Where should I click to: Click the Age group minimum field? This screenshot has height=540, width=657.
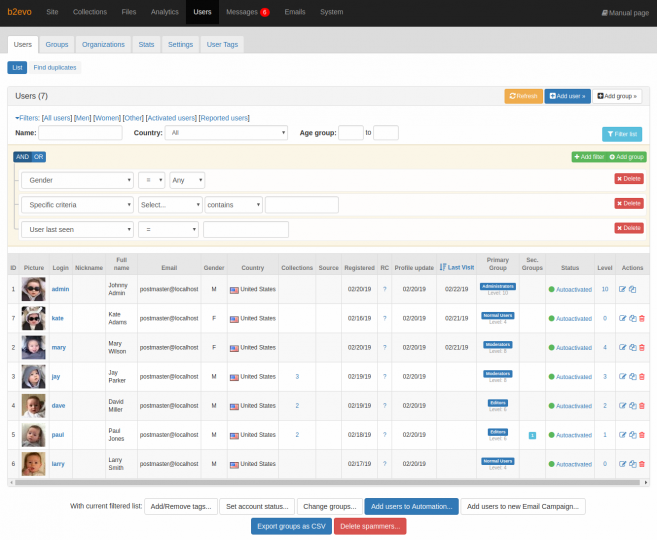pyautogui.click(x=351, y=133)
